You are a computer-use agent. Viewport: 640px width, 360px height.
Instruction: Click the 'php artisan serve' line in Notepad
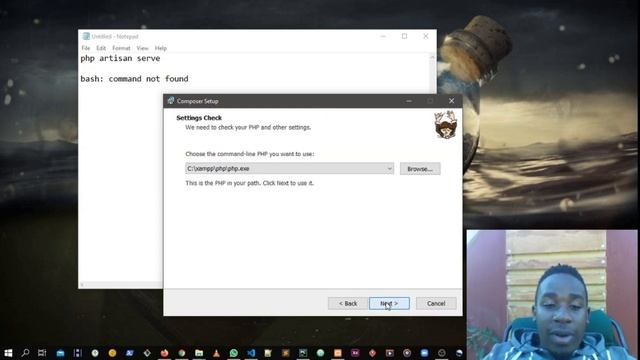(120, 58)
